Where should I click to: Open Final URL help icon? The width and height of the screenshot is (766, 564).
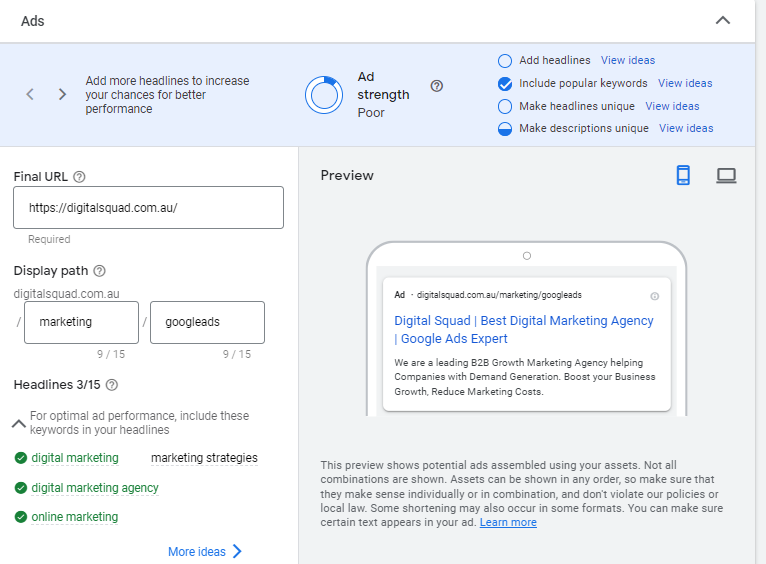point(79,177)
